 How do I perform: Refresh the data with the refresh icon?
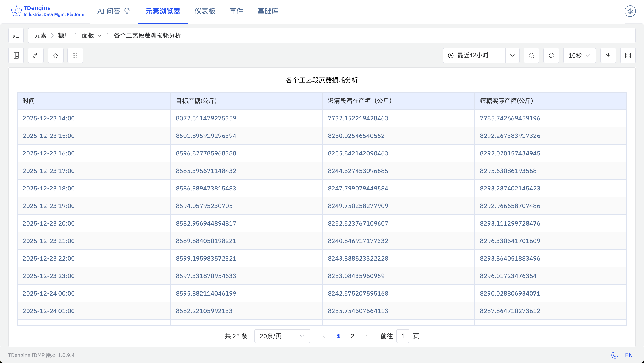551,55
